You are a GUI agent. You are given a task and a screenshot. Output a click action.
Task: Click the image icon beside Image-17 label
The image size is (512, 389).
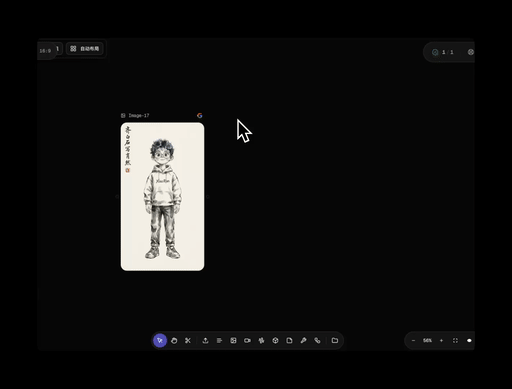pos(123,115)
